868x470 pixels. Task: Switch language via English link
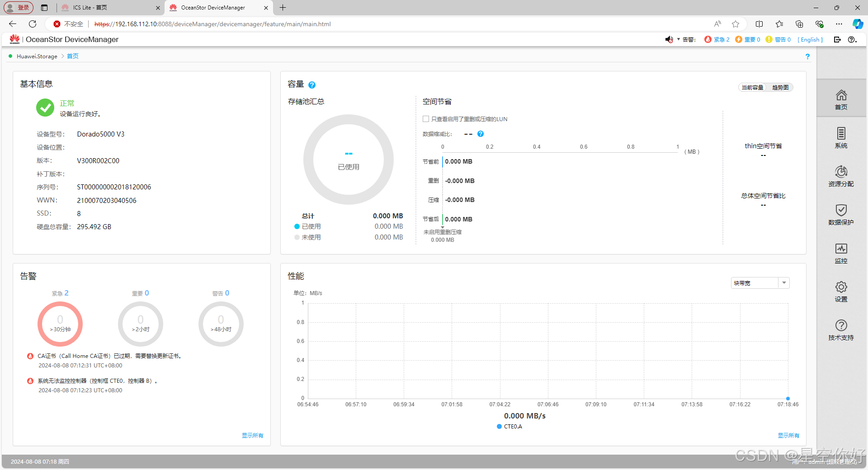click(810, 40)
